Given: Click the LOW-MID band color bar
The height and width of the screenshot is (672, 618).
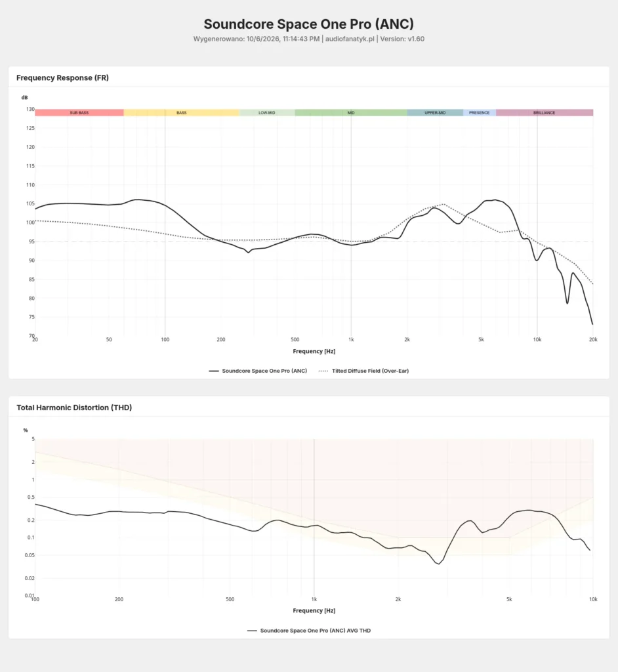Looking at the screenshot, I should pos(267,113).
